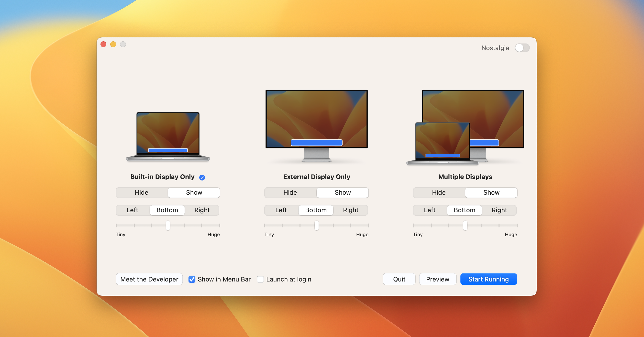Click Tiny label under External Display slider
This screenshot has height=337, width=644.
coord(269,235)
